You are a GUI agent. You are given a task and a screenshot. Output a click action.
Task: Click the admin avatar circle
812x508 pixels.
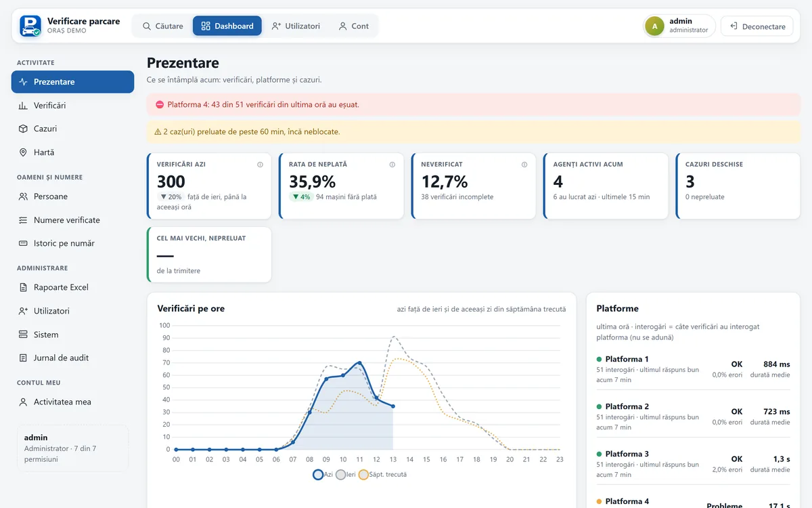654,26
